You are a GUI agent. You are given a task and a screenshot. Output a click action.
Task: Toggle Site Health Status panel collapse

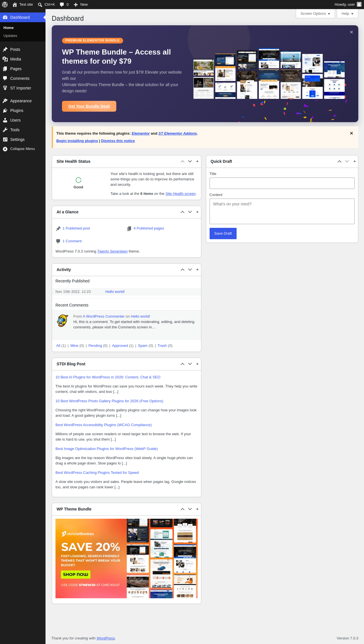click(197, 161)
